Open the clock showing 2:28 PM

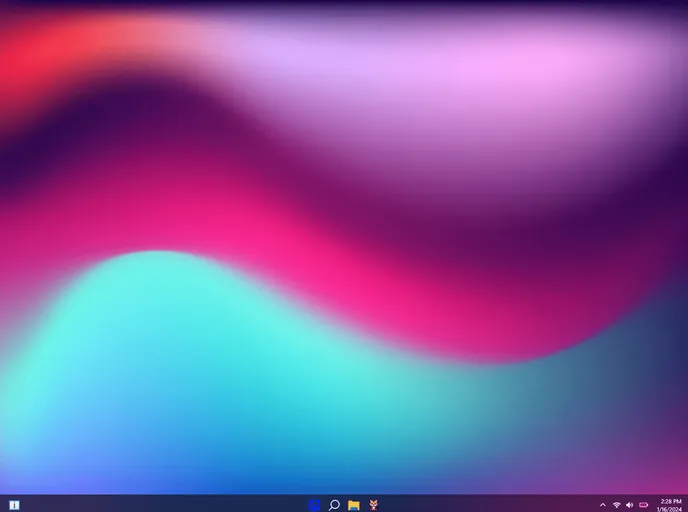(671, 501)
